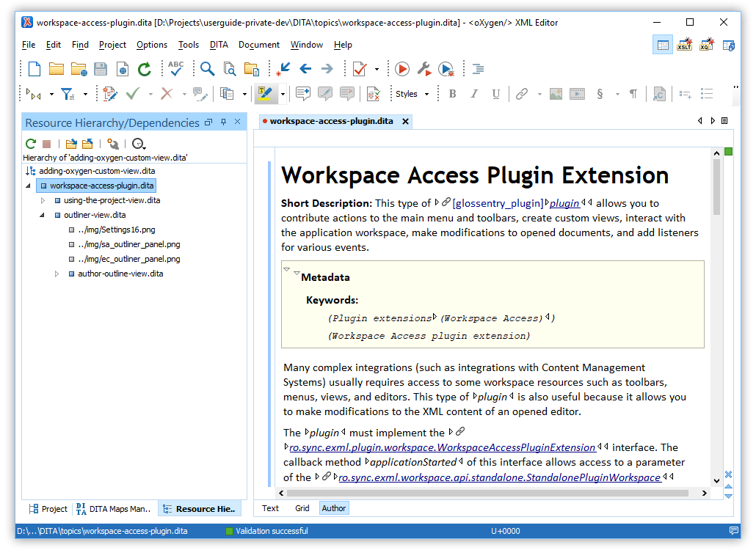756x550 pixels.
Task: Add a comment with speech bubble icon
Action: 303,93
